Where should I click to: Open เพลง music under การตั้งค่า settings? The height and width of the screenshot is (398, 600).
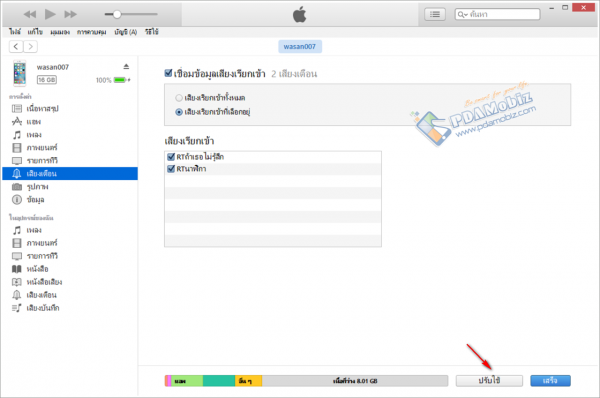click(69, 135)
